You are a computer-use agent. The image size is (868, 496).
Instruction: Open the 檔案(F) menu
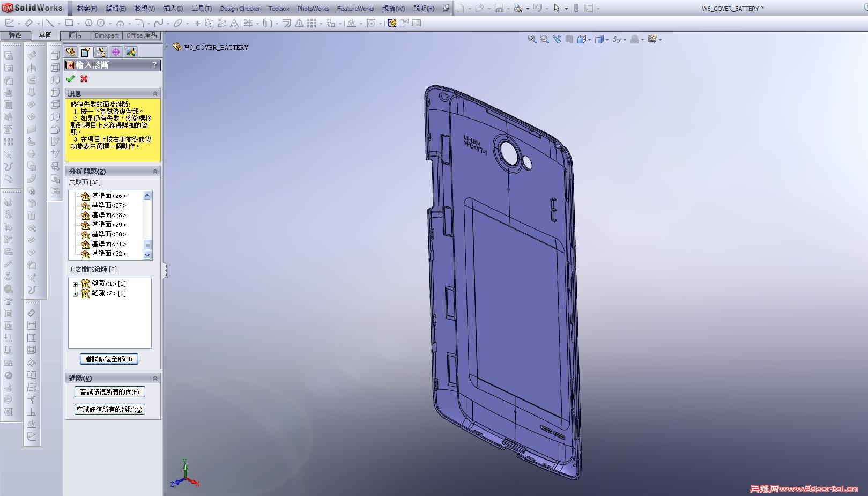87,9
